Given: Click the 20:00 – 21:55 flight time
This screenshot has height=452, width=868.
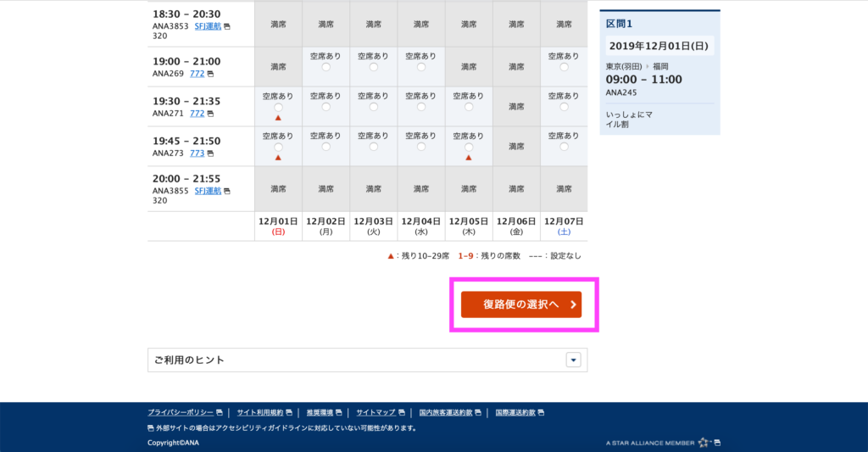Looking at the screenshot, I should pos(186,178).
